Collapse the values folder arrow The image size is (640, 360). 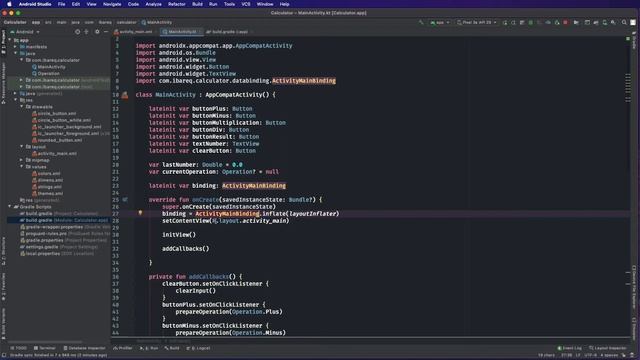tap(22, 167)
